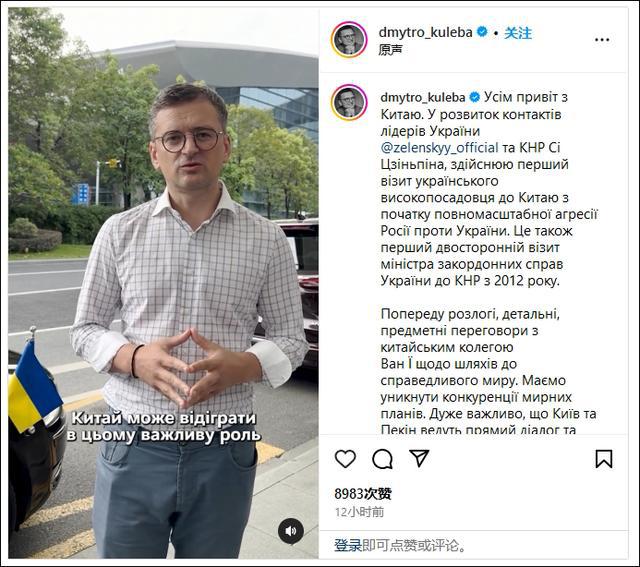The height and width of the screenshot is (567, 640).
Task: Click the verified badge in the caption
Action: pos(474,97)
